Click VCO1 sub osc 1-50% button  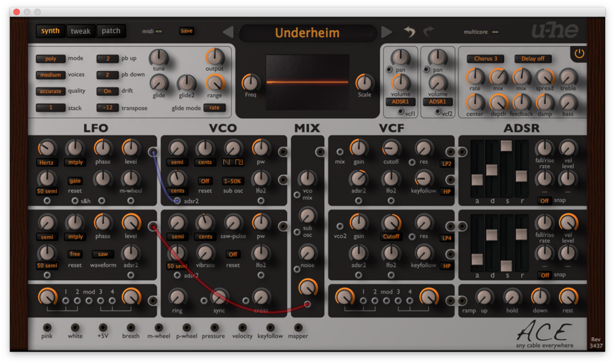[233, 181]
